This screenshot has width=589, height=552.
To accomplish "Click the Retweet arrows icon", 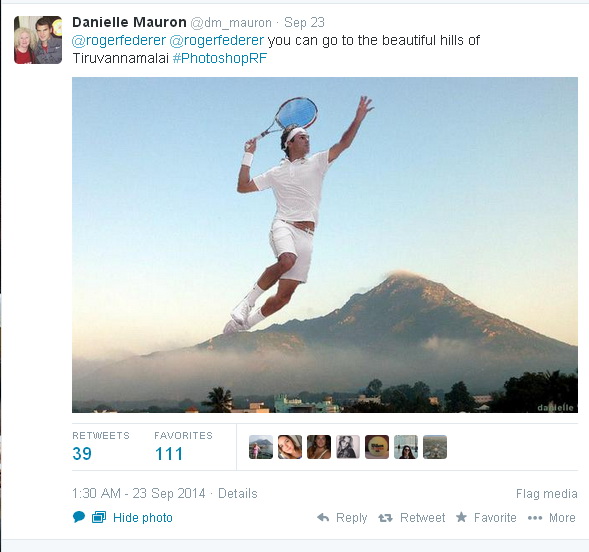I will coord(385,518).
